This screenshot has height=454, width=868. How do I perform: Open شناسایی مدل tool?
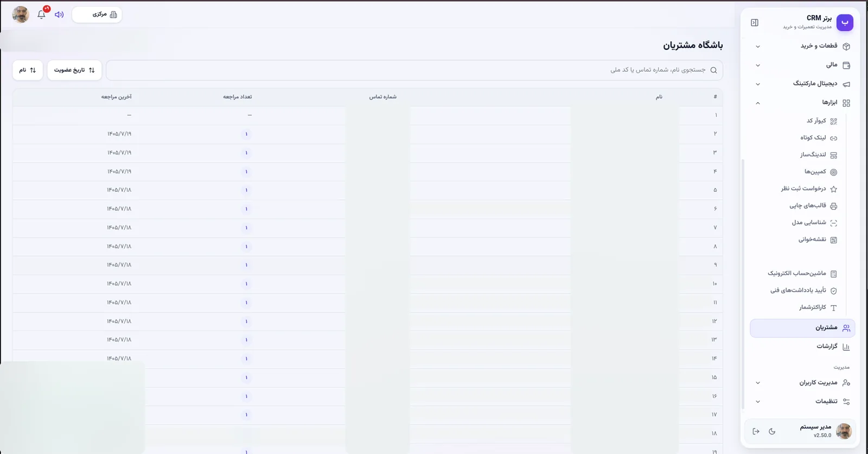point(808,223)
